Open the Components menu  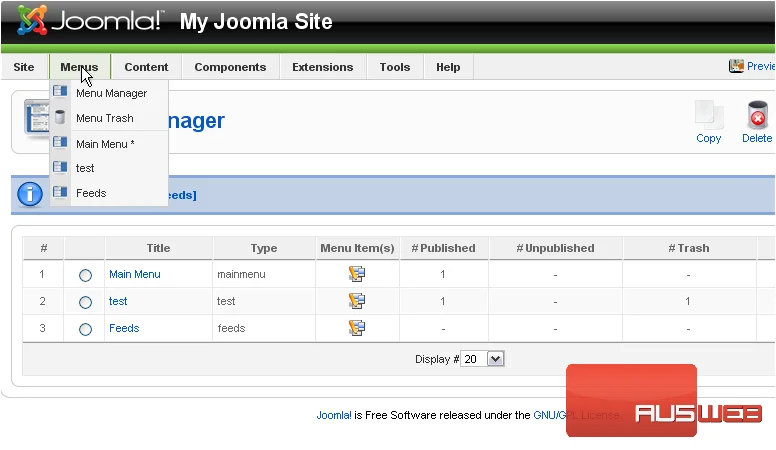pyautogui.click(x=230, y=67)
